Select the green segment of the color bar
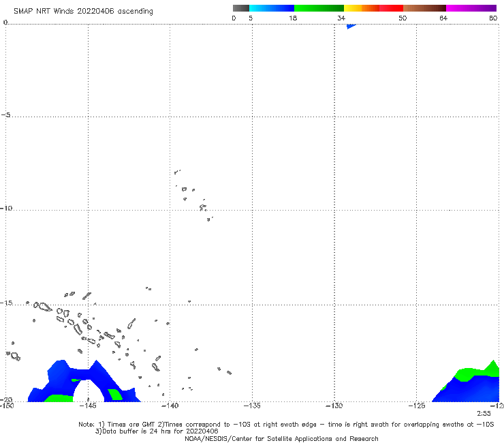504x443 pixels. point(319,8)
